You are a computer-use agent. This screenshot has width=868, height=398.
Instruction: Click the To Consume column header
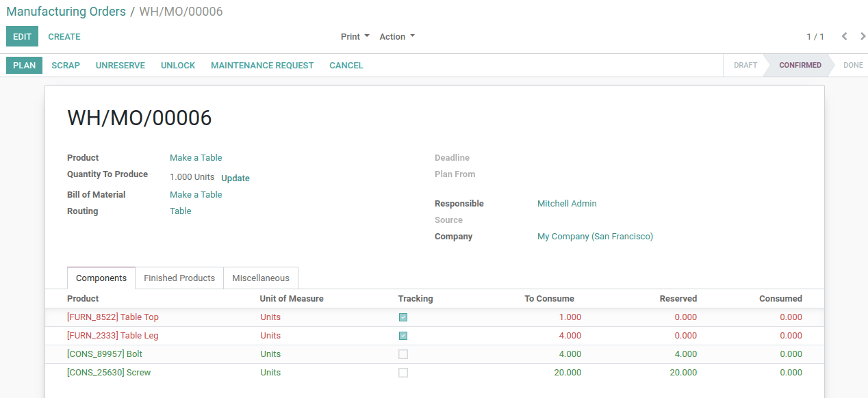[549, 299]
